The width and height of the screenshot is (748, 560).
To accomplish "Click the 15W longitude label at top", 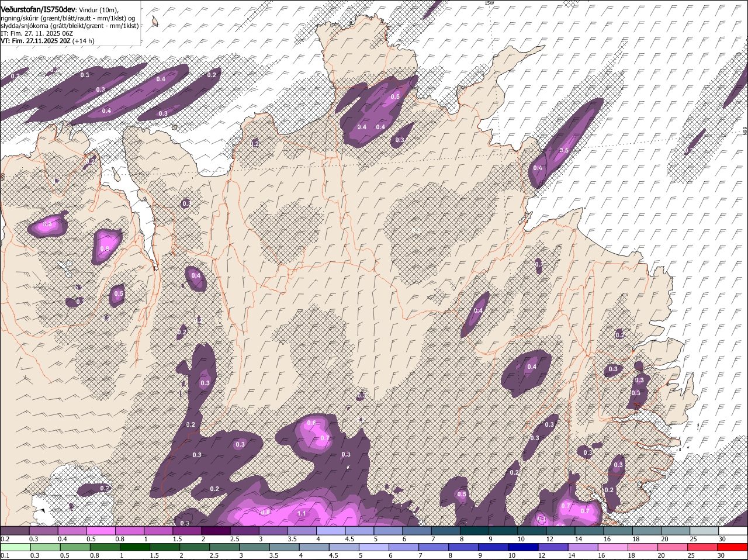I will tap(489, 3).
